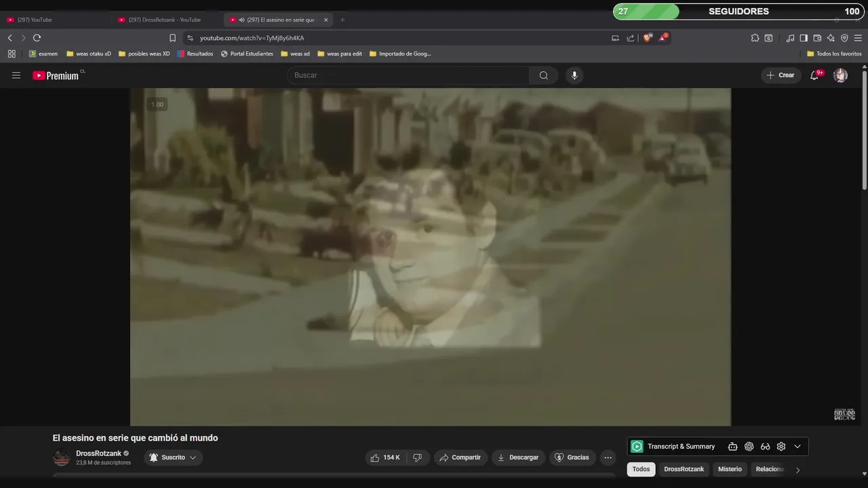Select the Misterio filter chip
868x488 pixels.
point(730,469)
